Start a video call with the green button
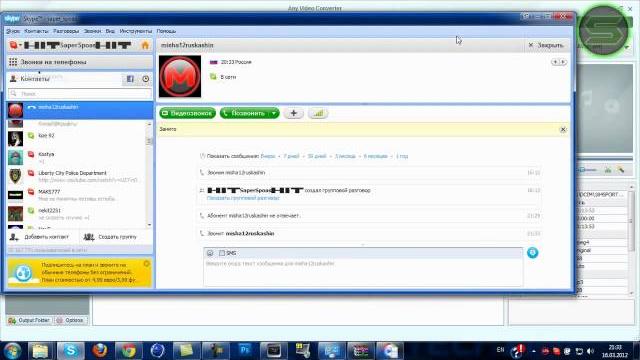This screenshot has height=360, width=640. 187,113
